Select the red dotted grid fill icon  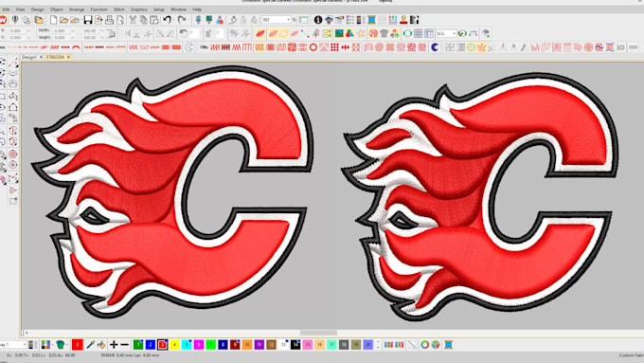(334, 47)
